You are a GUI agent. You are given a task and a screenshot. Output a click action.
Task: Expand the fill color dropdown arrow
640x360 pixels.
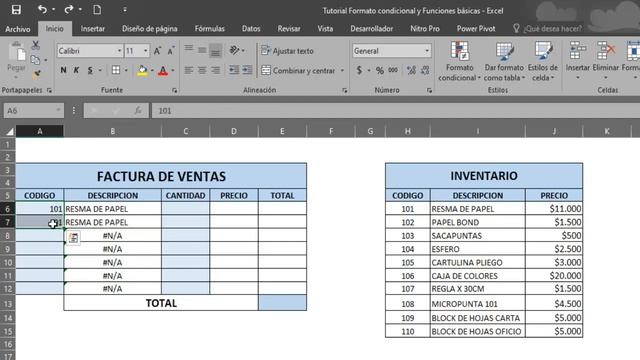point(152,71)
